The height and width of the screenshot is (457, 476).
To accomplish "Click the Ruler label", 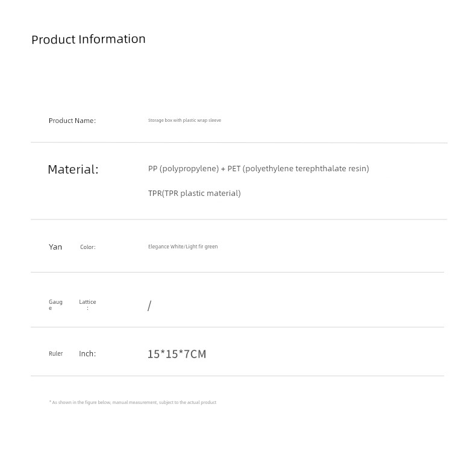I will point(56,354).
